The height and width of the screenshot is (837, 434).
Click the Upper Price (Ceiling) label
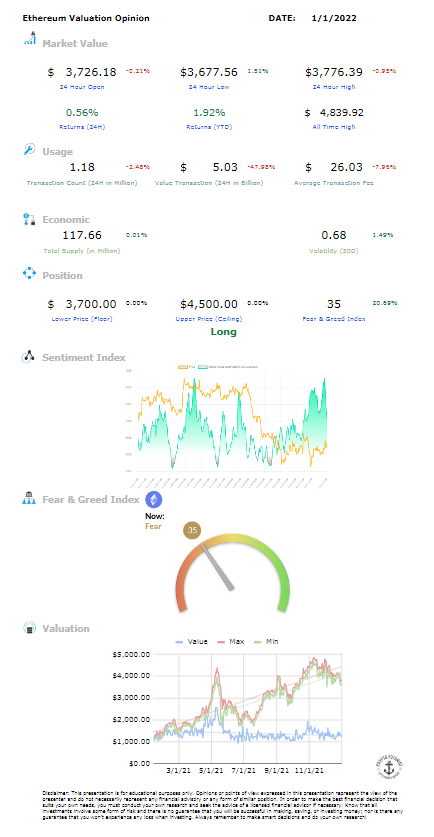pyautogui.click(x=209, y=319)
